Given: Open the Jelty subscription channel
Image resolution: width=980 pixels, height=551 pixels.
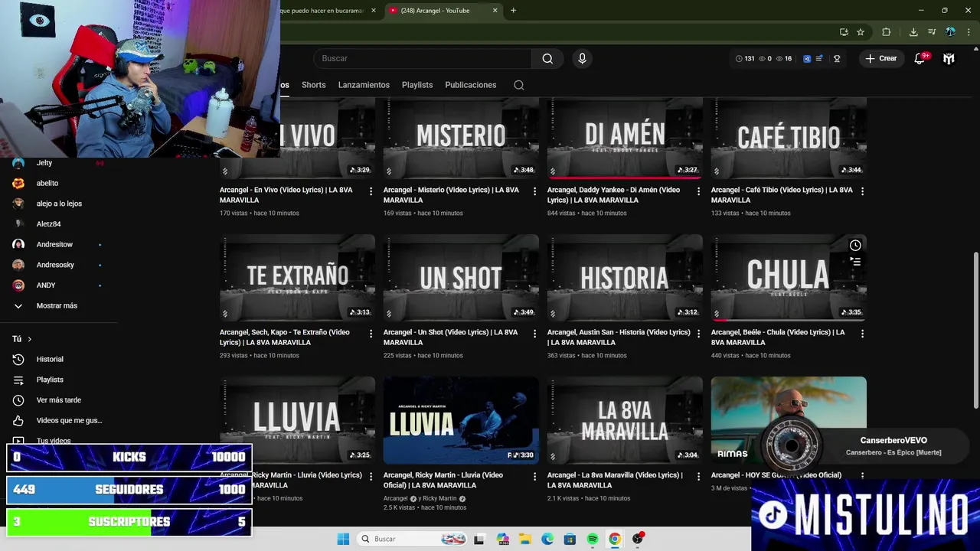Looking at the screenshot, I should [44, 163].
